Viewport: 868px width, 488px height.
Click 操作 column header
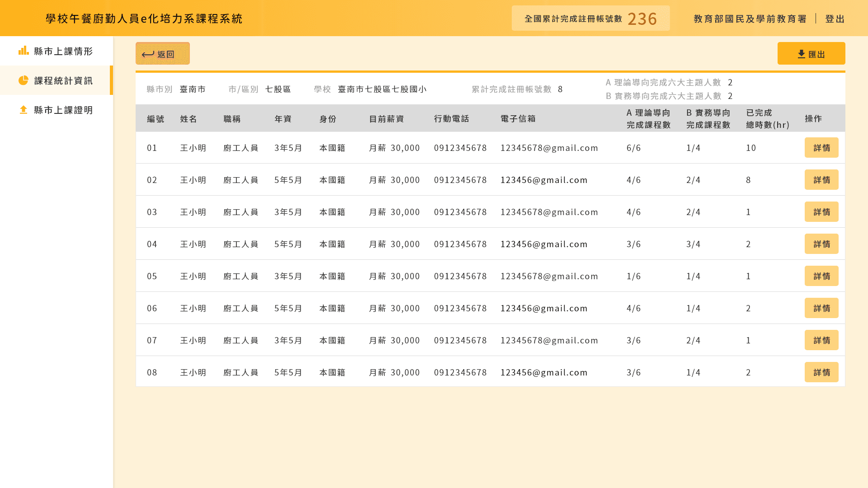(813, 118)
